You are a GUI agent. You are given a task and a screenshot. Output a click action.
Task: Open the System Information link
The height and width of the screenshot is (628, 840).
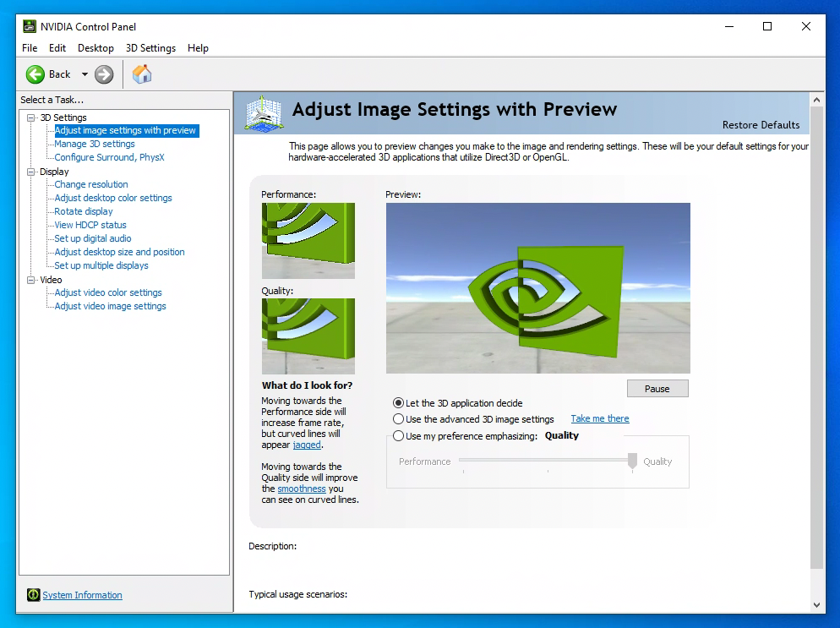[x=82, y=595]
